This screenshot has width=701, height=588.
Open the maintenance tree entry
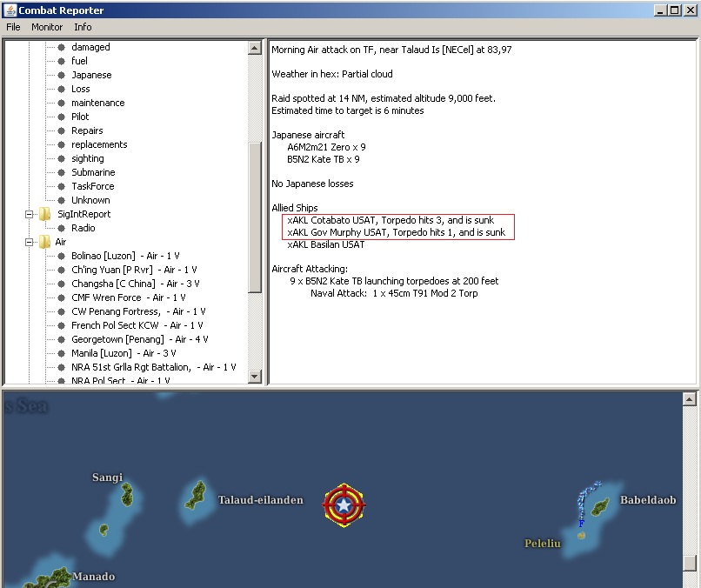98,103
